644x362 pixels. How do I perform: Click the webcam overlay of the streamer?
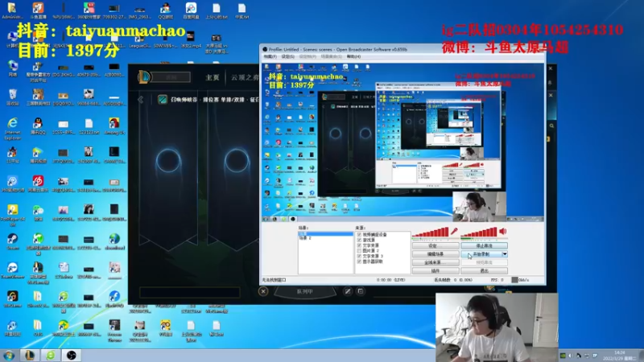pyautogui.click(x=497, y=327)
